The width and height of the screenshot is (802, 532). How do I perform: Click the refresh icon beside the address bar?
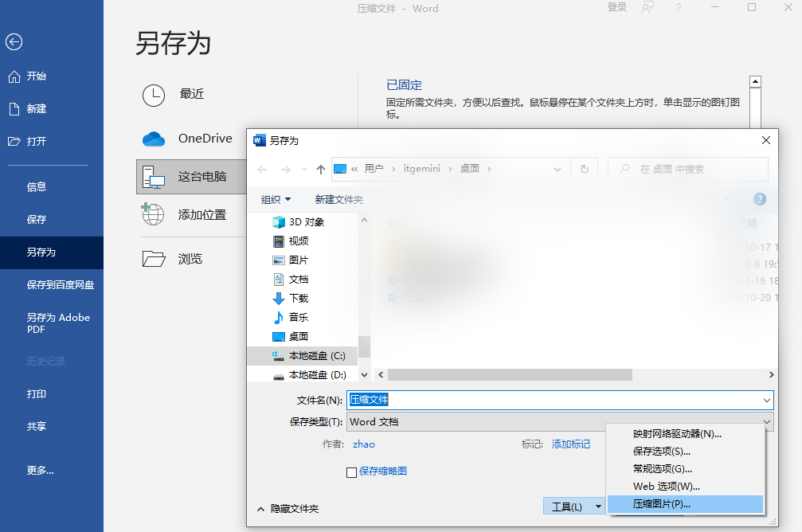pos(586,168)
